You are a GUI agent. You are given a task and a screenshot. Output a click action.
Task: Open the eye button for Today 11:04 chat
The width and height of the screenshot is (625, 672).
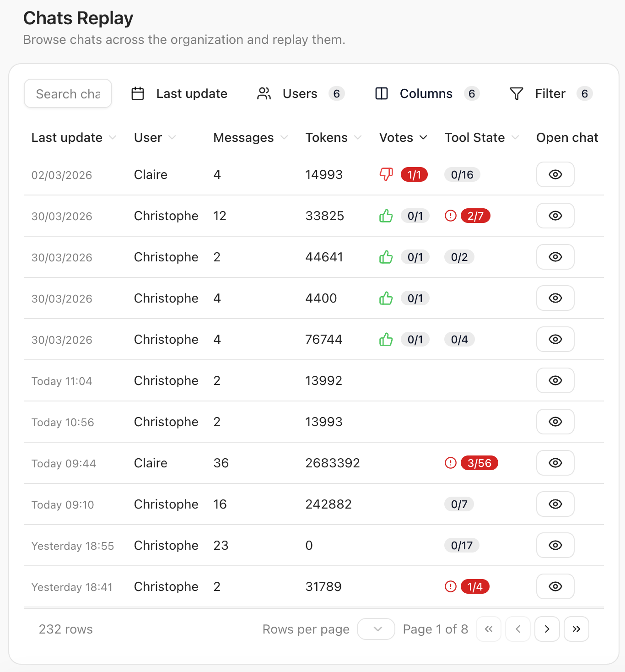click(555, 380)
